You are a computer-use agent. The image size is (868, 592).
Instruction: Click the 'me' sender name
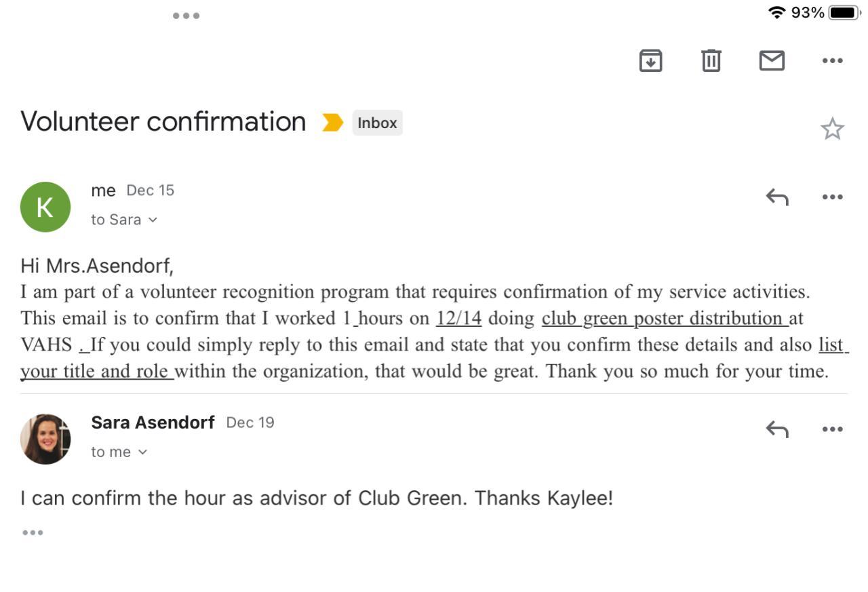click(x=103, y=191)
